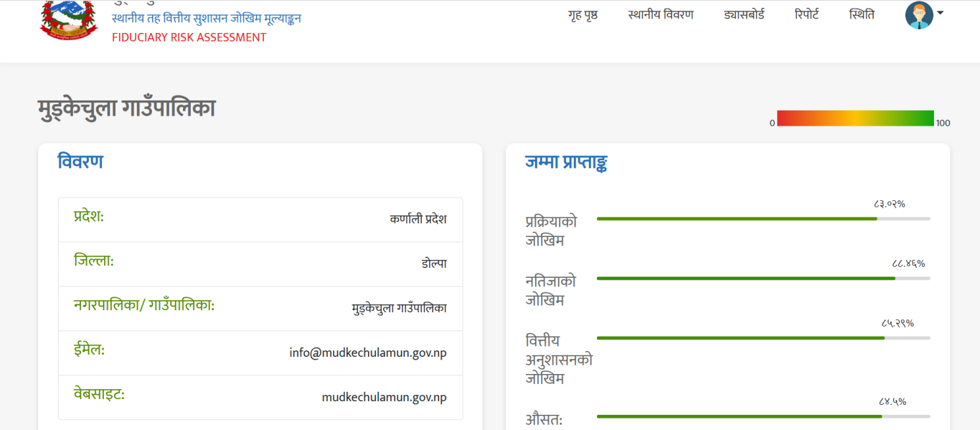The height and width of the screenshot is (430, 980).
Task: Click the कर्णाली प्रदेश province value
Action: (418, 219)
